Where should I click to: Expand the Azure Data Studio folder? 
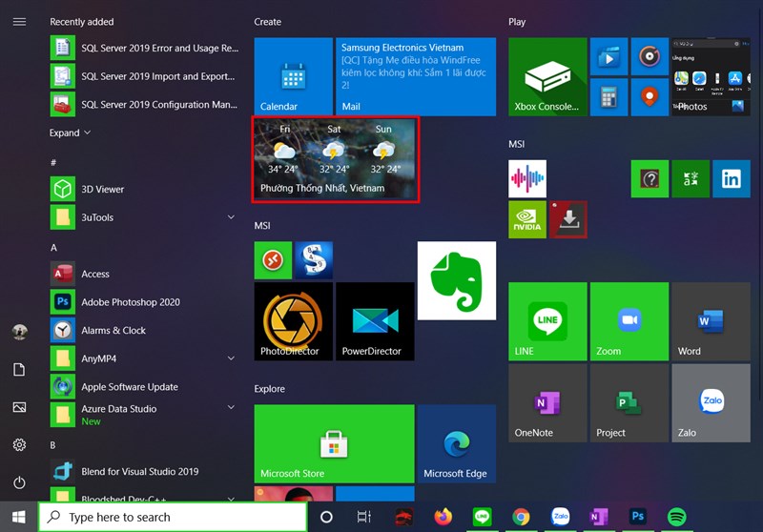coord(231,408)
